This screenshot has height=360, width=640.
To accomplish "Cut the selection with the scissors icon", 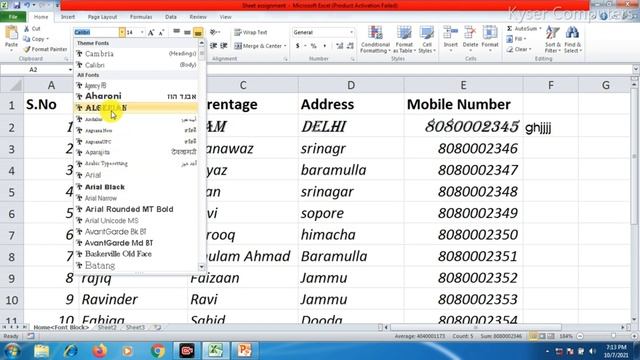I will pos(27,29).
